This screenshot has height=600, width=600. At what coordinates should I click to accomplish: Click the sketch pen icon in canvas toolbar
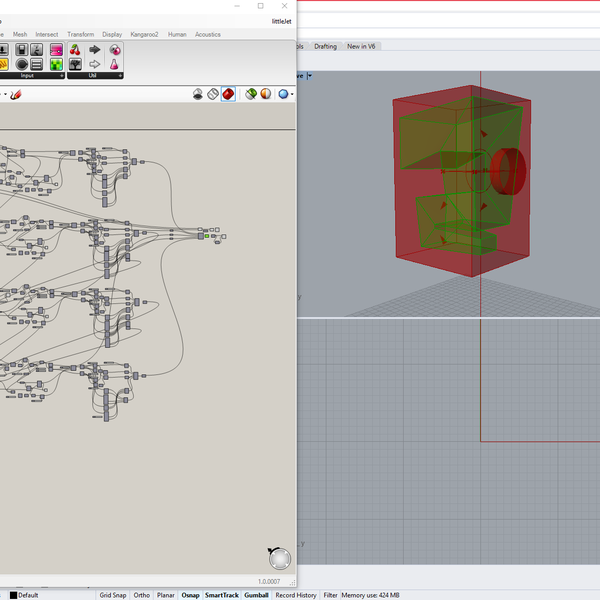pyautogui.click(x=15, y=95)
